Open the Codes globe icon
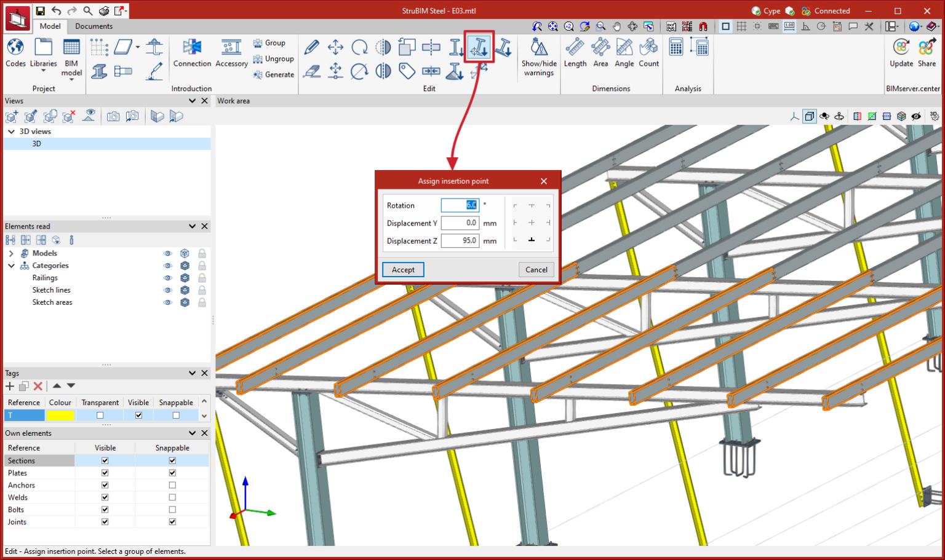 tap(15, 48)
